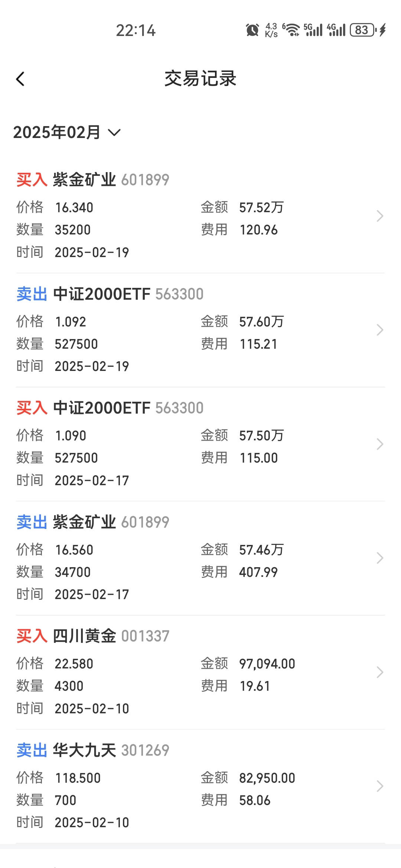Open chevron for 四川黄金 buy record
The width and height of the screenshot is (401, 868).
coord(379,672)
